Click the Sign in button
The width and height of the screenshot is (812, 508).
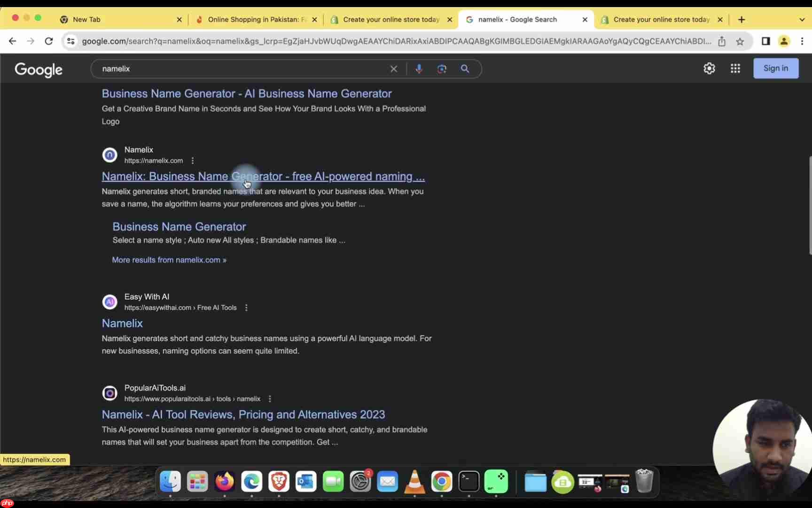point(776,68)
